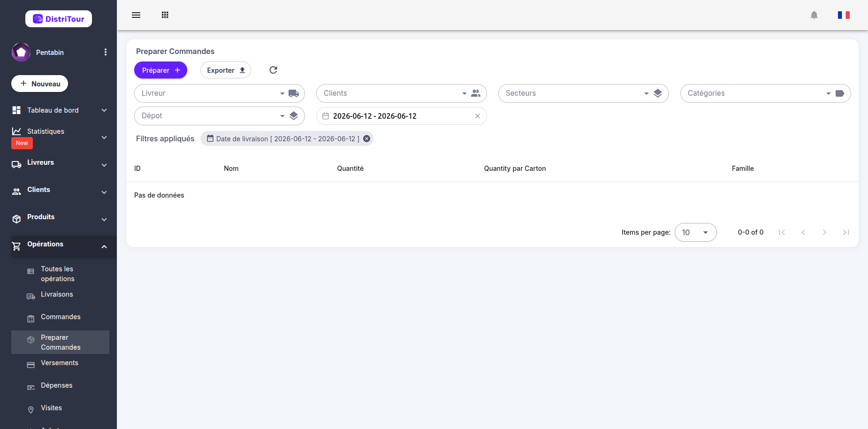868x429 pixels.
Task: Click the layers icon in Secteurs field
Action: point(658,93)
